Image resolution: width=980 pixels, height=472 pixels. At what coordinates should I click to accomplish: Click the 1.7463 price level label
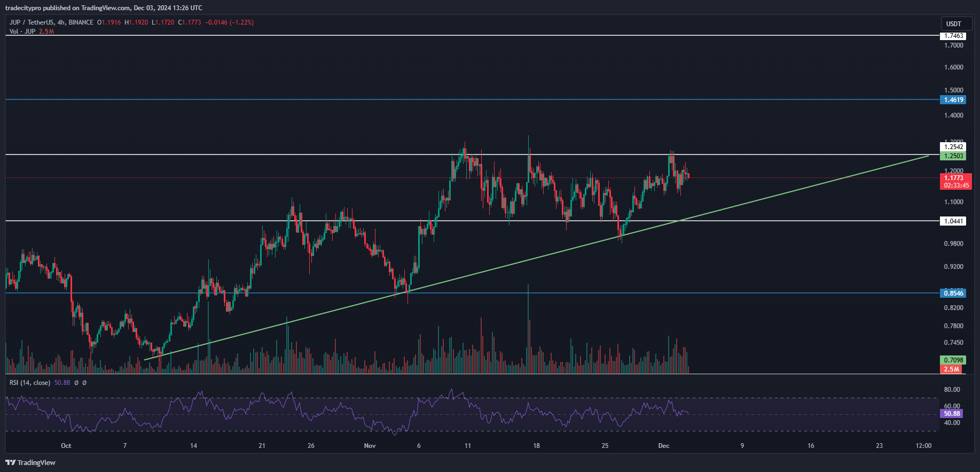(x=953, y=36)
